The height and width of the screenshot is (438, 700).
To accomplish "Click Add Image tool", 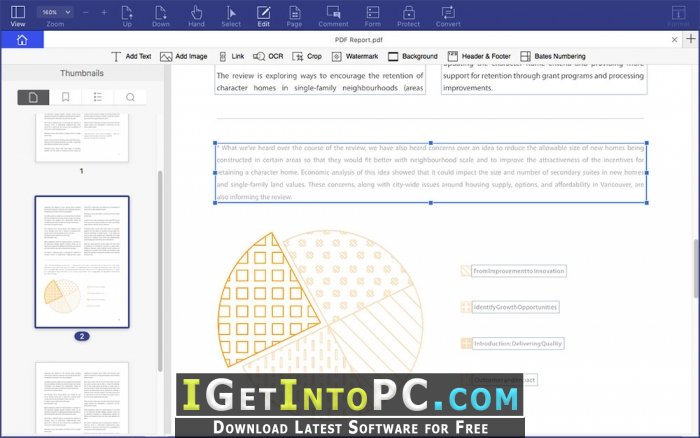I will [x=183, y=56].
